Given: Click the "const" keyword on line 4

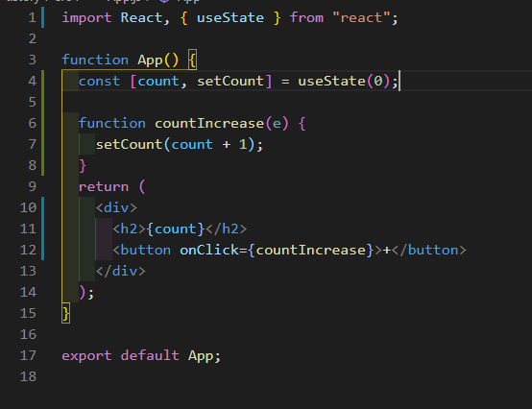Looking at the screenshot, I should click(99, 81).
